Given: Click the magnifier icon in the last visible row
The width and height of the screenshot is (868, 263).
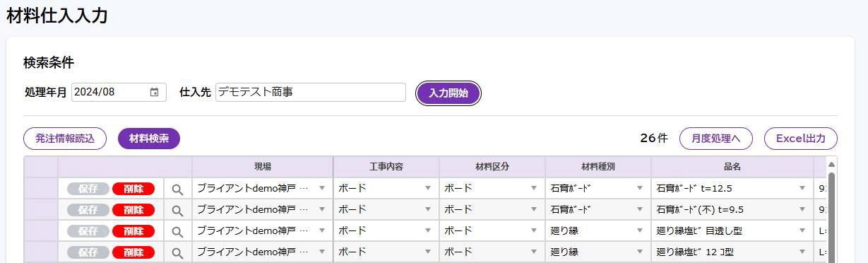Looking at the screenshot, I should (177, 252).
